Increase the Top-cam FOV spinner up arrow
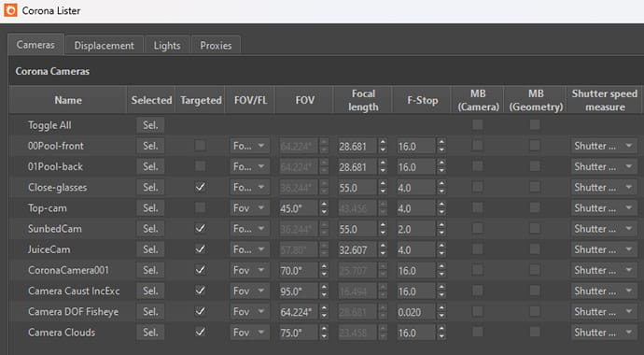 [x=324, y=205]
